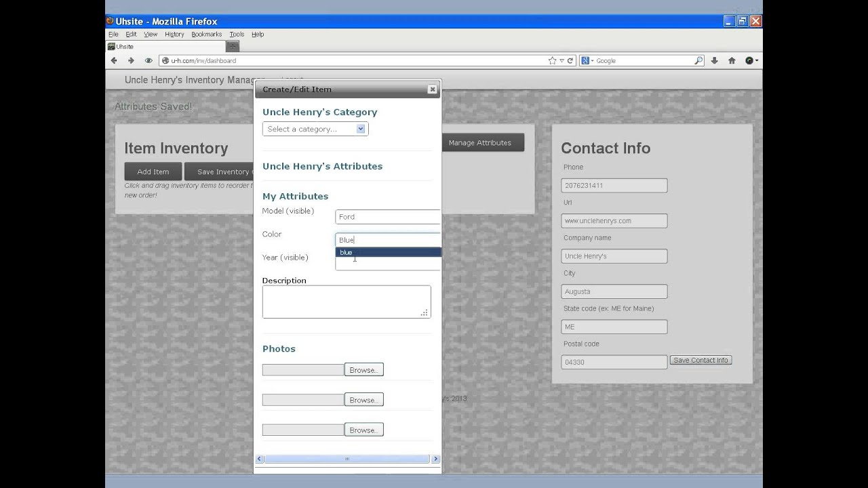
Task: Reload the page with the refresh icon
Action: 570,60
